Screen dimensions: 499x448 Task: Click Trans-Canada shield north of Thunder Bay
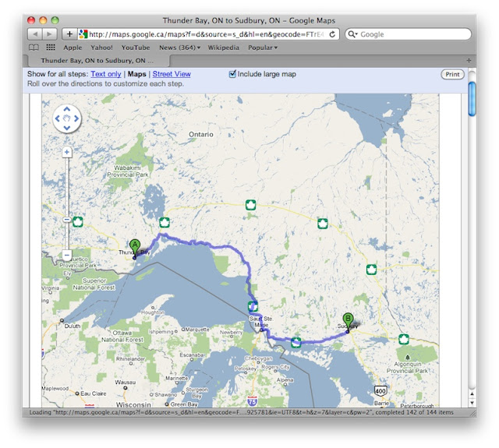point(165,223)
